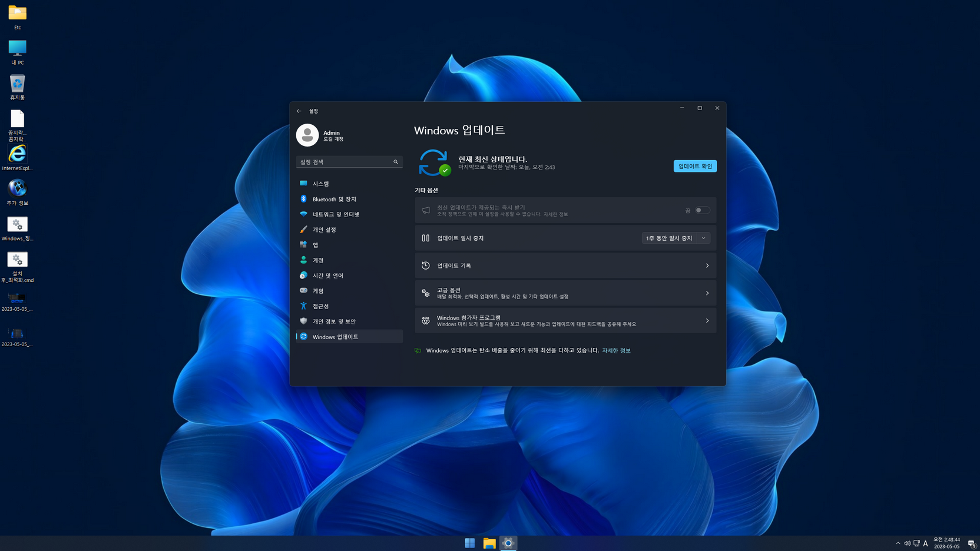Screen dimensions: 980x551
Task: Open the 시스템 settings category
Action: (x=349, y=184)
